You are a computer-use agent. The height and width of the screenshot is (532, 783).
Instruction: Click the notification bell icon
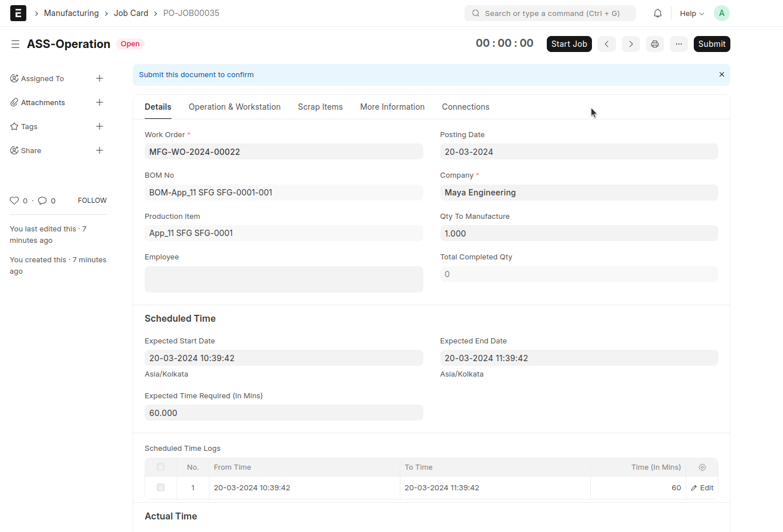658,13
